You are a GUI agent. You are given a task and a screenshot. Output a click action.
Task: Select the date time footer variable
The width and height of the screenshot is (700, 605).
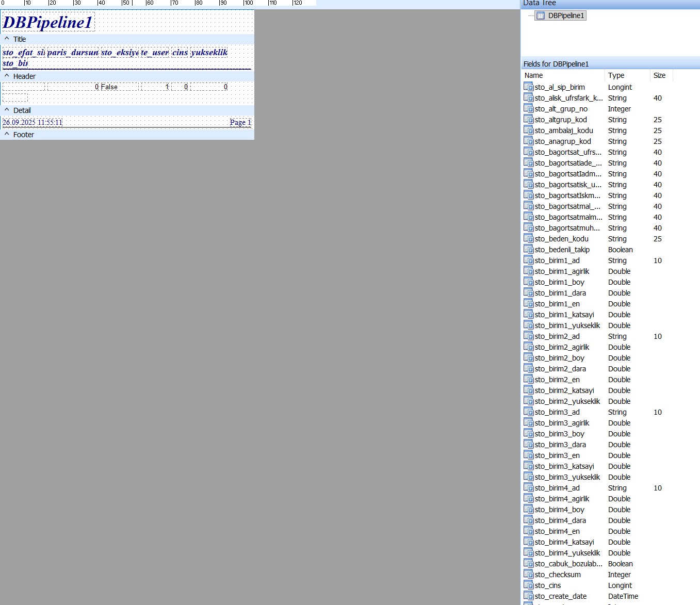[x=32, y=122]
